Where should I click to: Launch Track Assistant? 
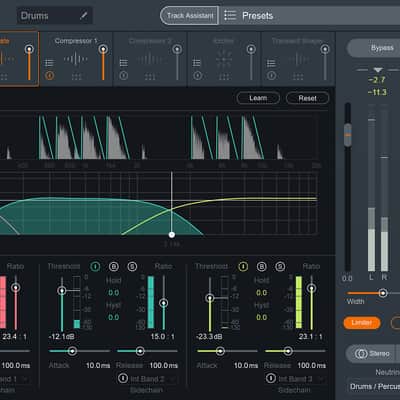pyautogui.click(x=189, y=15)
